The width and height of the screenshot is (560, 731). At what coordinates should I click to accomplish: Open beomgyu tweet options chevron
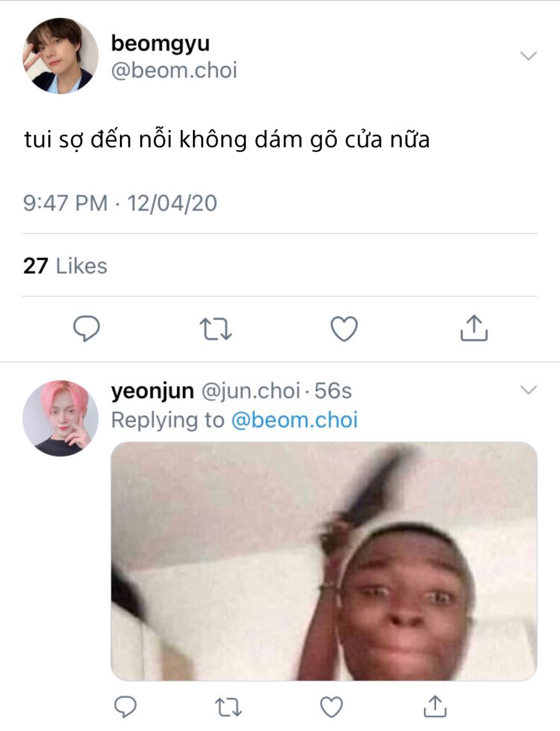click(x=528, y=56)
